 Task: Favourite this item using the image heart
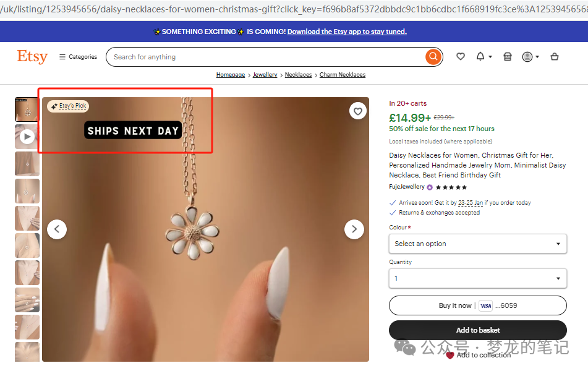(357, 111)
